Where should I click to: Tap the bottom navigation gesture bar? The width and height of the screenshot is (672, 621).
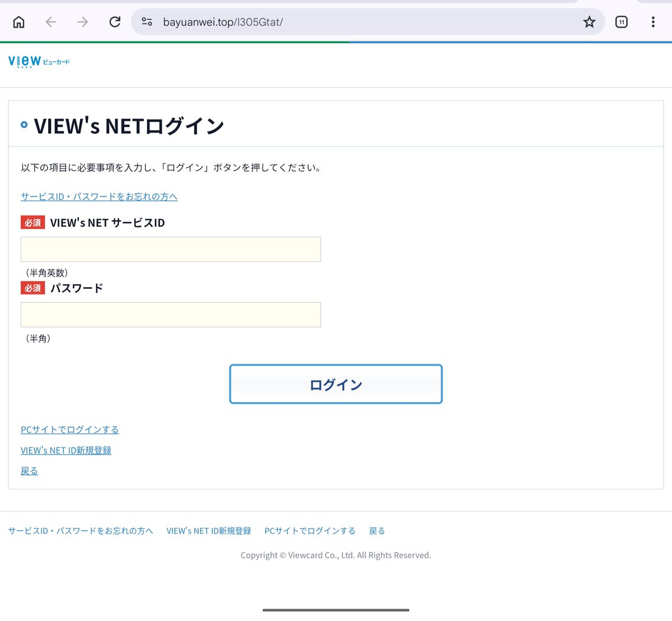coord(336,610)
